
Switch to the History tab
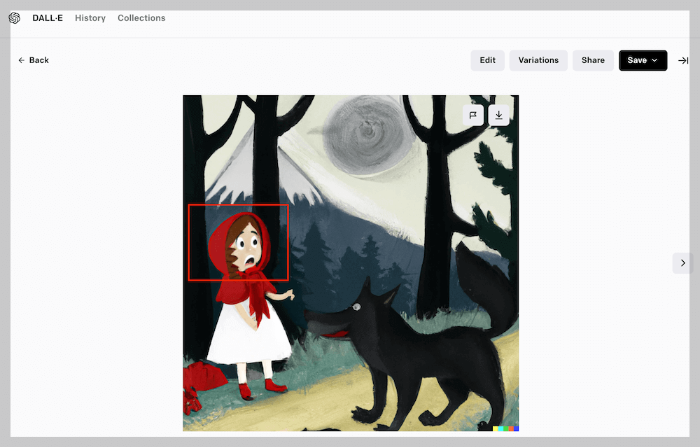coord(90,18)
